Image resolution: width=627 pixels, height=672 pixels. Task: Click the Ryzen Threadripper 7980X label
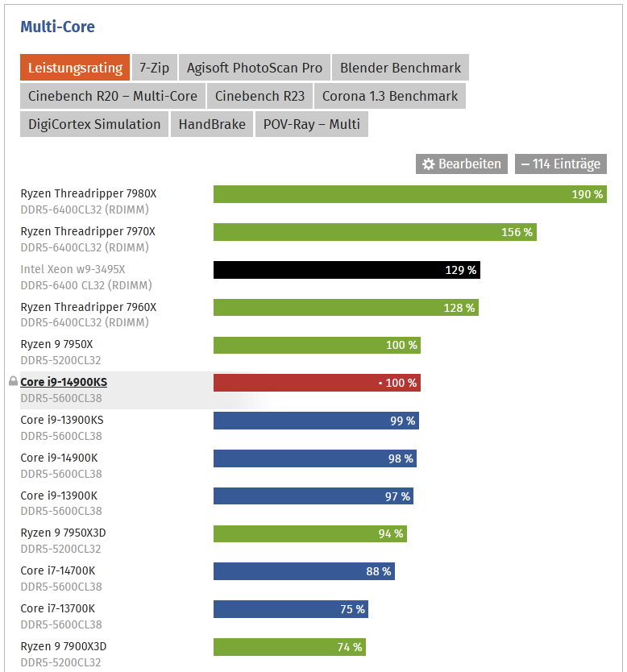[89, 193]
